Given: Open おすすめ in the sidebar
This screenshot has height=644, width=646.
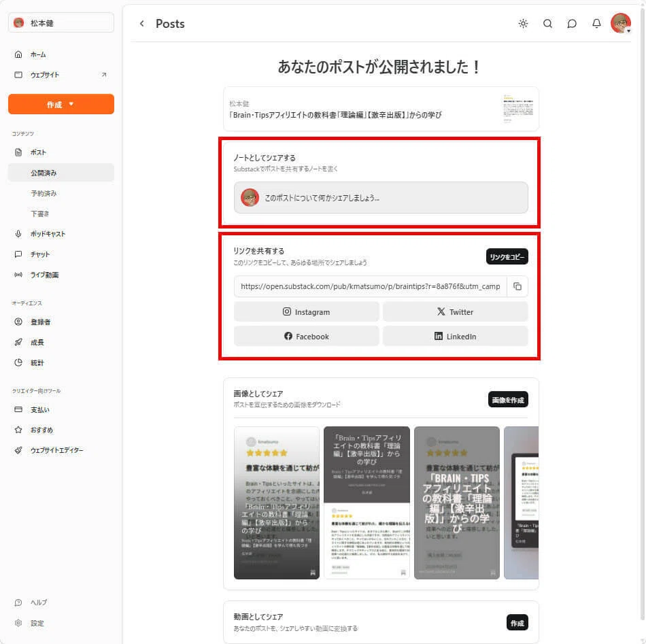Looking at the screenshot, I should pos(61,430).
